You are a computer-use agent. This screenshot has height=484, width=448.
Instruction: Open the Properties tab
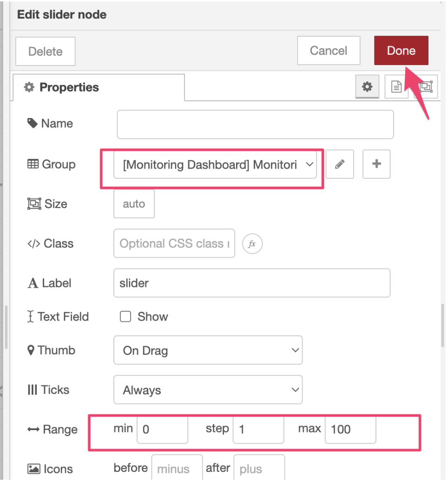pos(99,87)
